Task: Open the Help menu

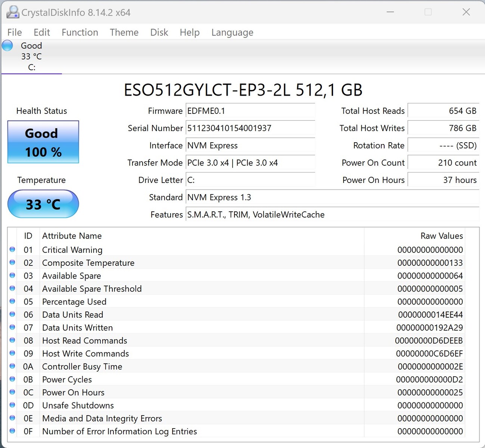Action: coord(190,32)
